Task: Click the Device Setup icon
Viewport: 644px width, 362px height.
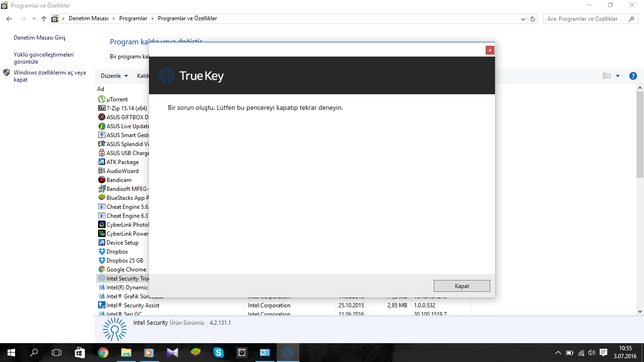Action: (x=101, y=243)
